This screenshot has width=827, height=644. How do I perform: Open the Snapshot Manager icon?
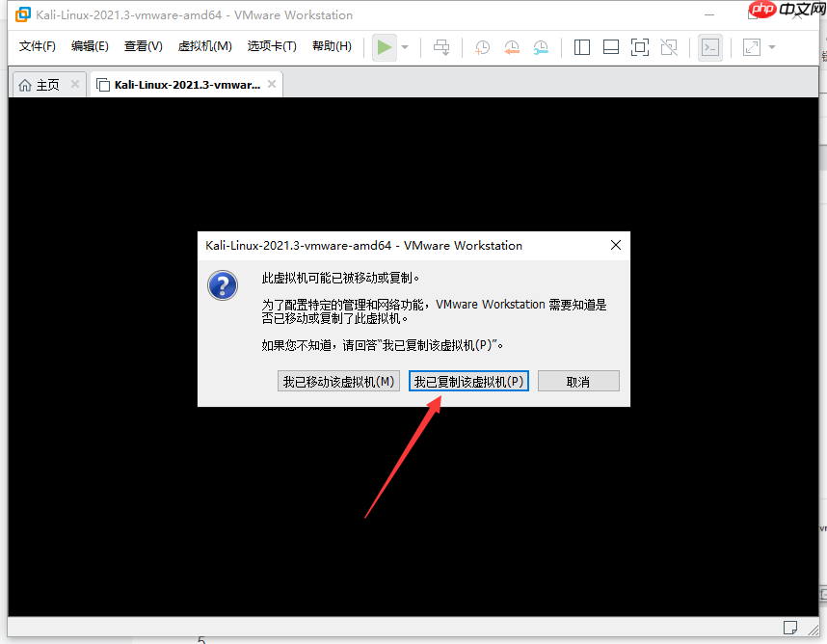click(541, 46)
